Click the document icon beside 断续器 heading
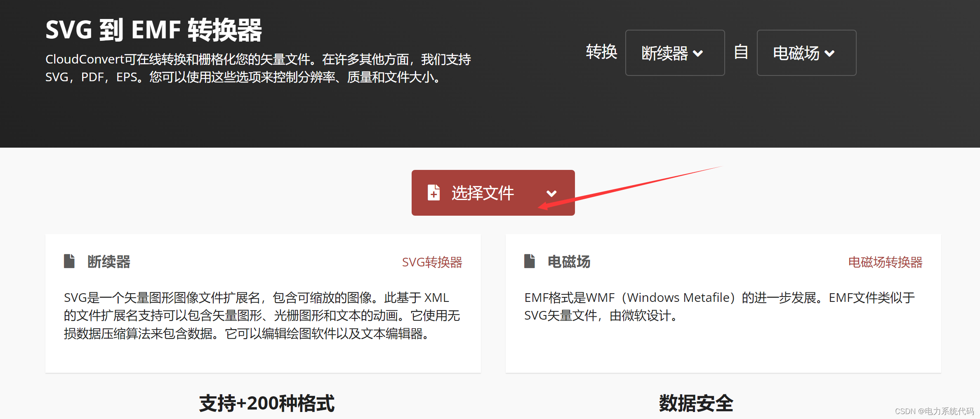This screenshot has height=419, width=980. click(x=69, y=261)
